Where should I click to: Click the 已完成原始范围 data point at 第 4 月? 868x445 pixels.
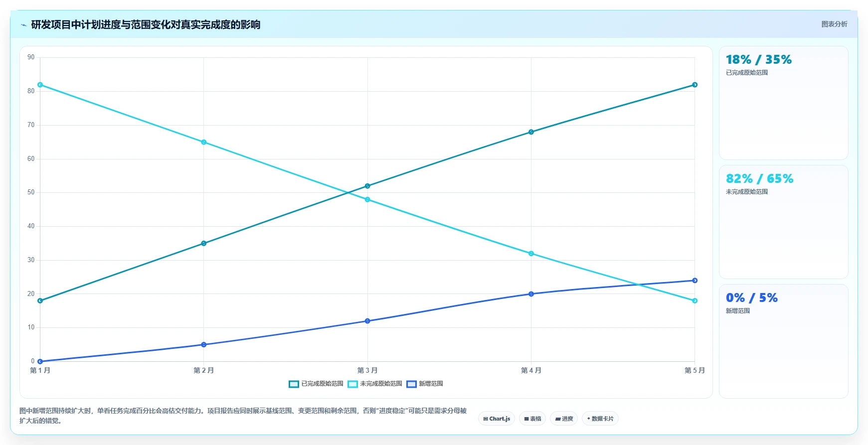[531, 132]
